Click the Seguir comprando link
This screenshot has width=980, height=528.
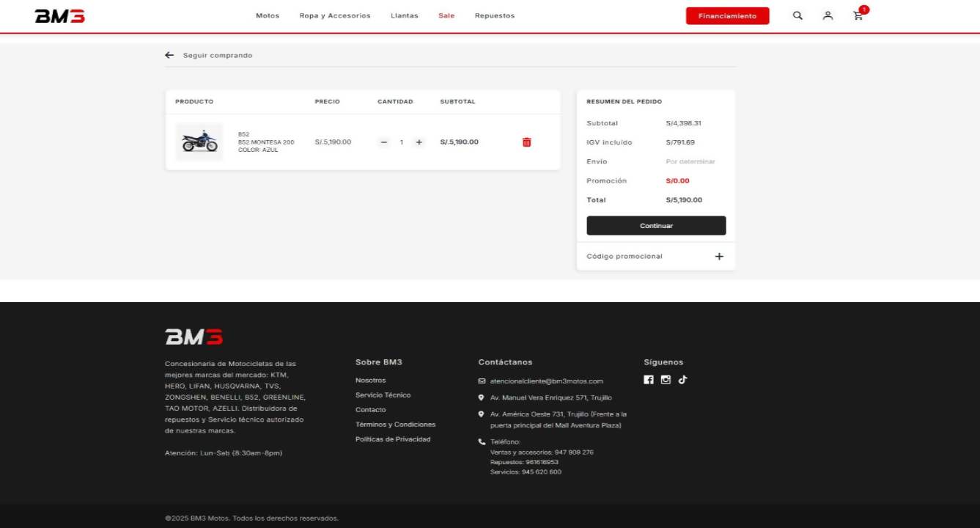218,55
